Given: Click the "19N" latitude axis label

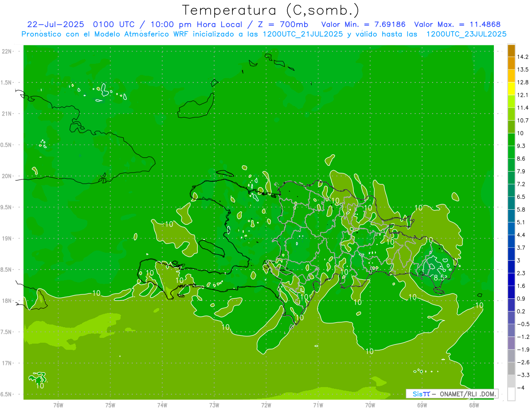Looking at the screenshot, I should 7,239.
